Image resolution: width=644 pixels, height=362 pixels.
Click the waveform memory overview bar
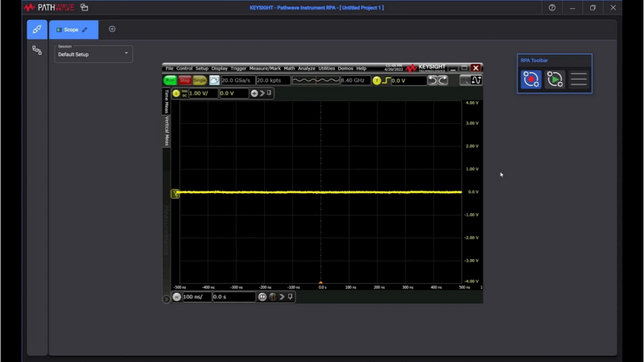point(316,80)
